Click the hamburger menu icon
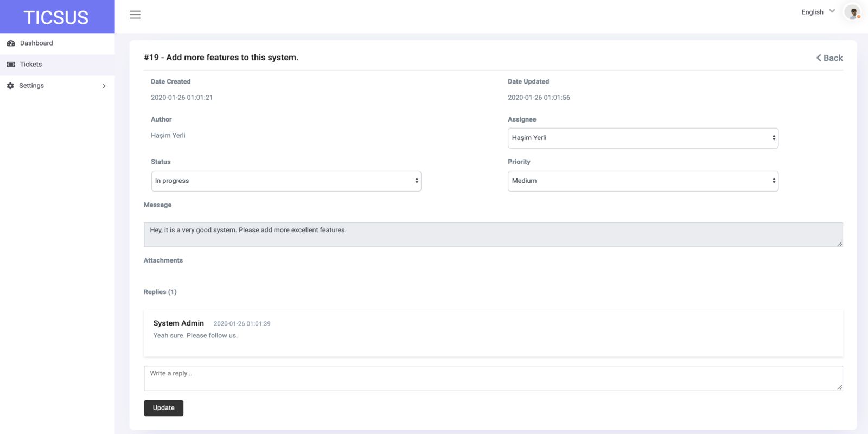Viewport: 868px width, 434px height. tap(135, 15)
